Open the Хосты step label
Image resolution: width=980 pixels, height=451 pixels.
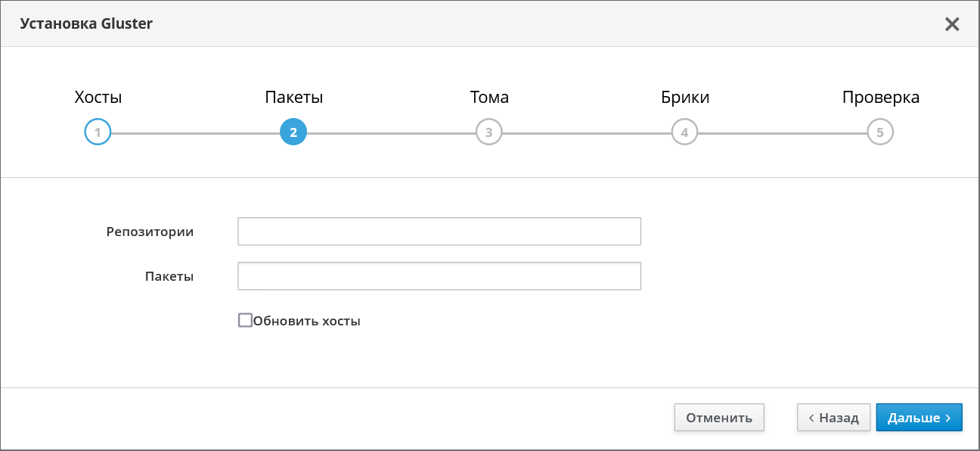click(x=98, y=98)
